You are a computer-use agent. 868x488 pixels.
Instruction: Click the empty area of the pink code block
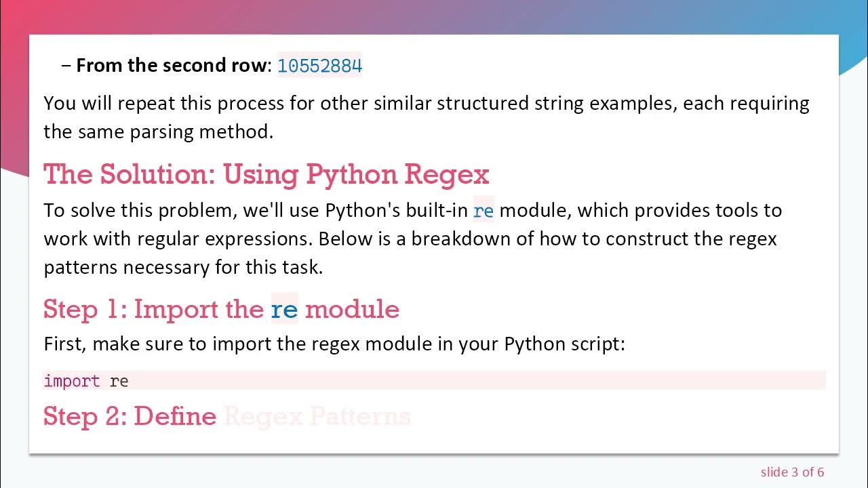point(475,380)
